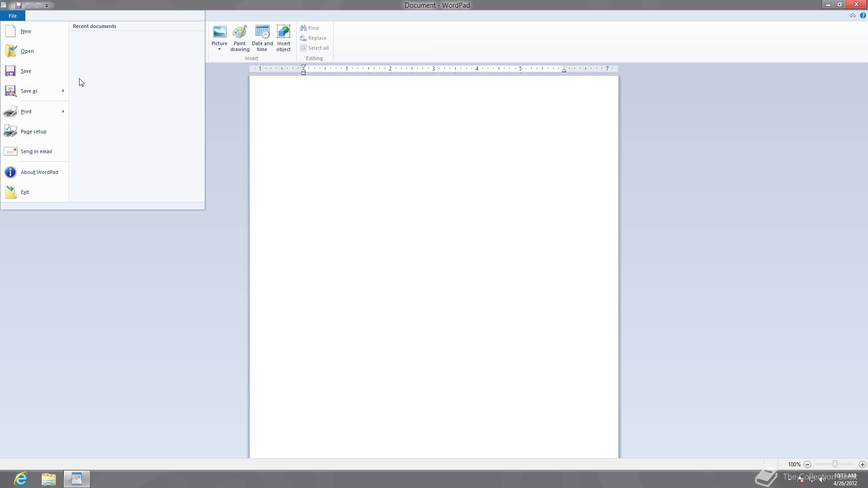Open File Explorer from the taskbar
This screenshot has height=488, width=868.
(48, 479)
